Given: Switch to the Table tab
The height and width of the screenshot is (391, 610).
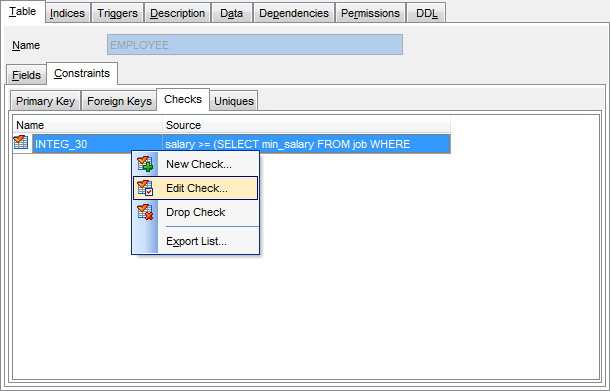Looking at the screenshot, I should [x=23, y=12].
